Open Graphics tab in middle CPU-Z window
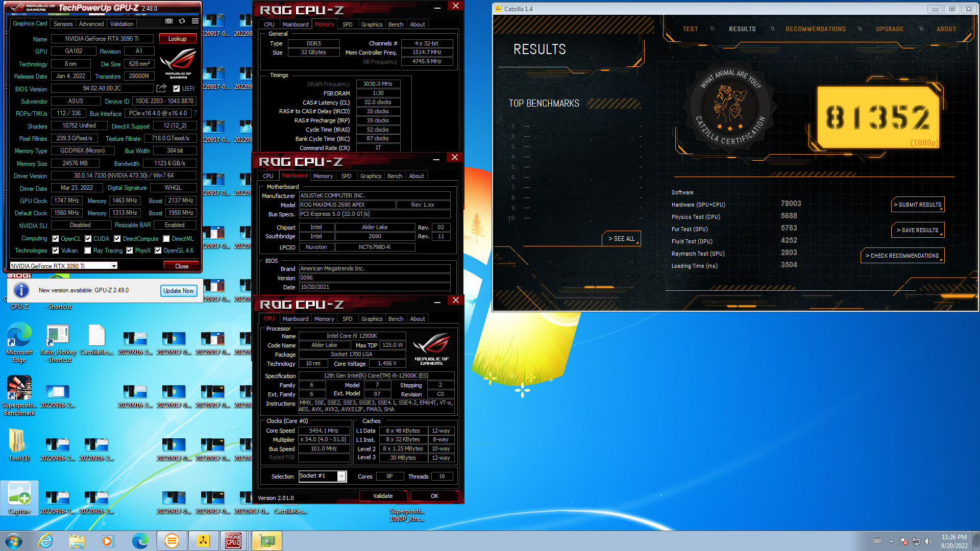The width and height of the screenshot is (980, 551). pyautogui.click(x=371, y=176)
